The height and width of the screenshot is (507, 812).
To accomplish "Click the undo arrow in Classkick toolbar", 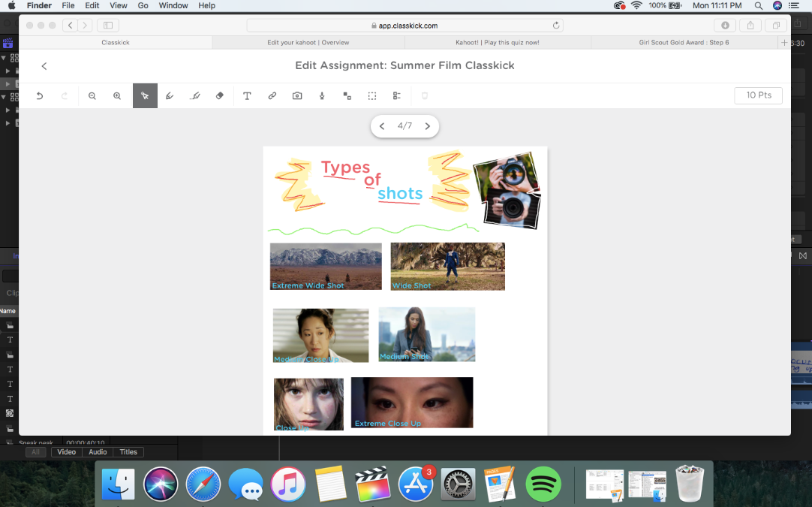I will (40, 96).
